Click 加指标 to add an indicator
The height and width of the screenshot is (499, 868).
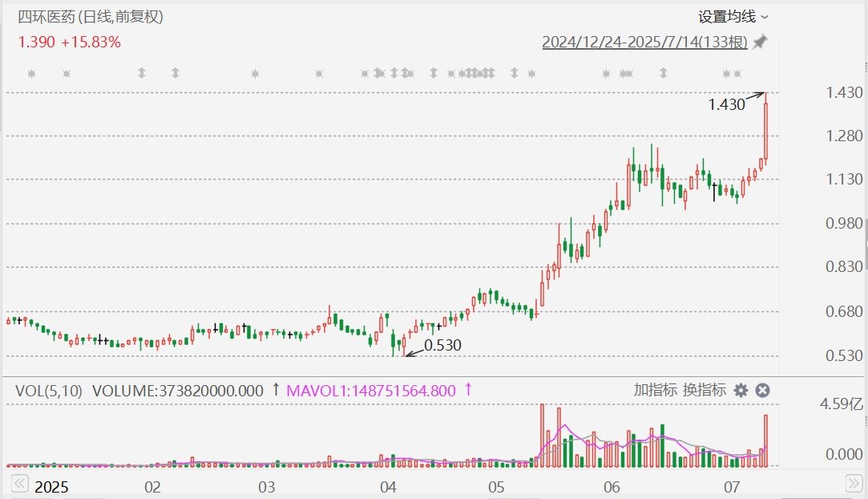(x=654, y=391)
